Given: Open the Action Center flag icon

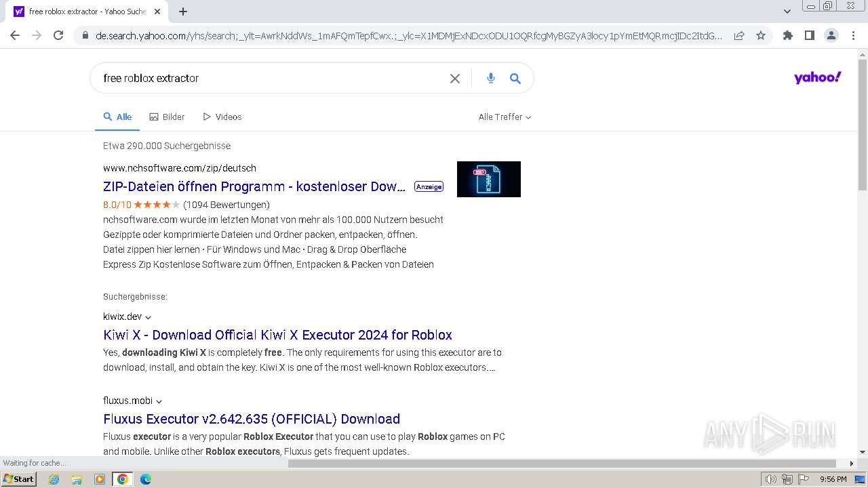Looking at the screenshot, I should (x=803, y=479).
